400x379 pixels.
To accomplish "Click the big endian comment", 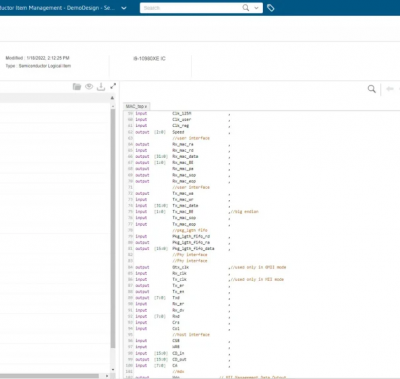I will (245, 212).
